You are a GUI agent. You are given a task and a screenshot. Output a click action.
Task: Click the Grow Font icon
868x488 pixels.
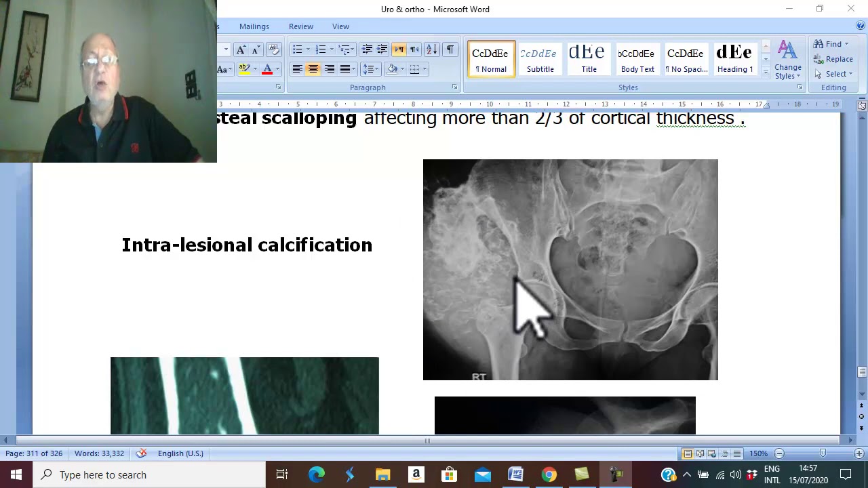tap(241, 49)
